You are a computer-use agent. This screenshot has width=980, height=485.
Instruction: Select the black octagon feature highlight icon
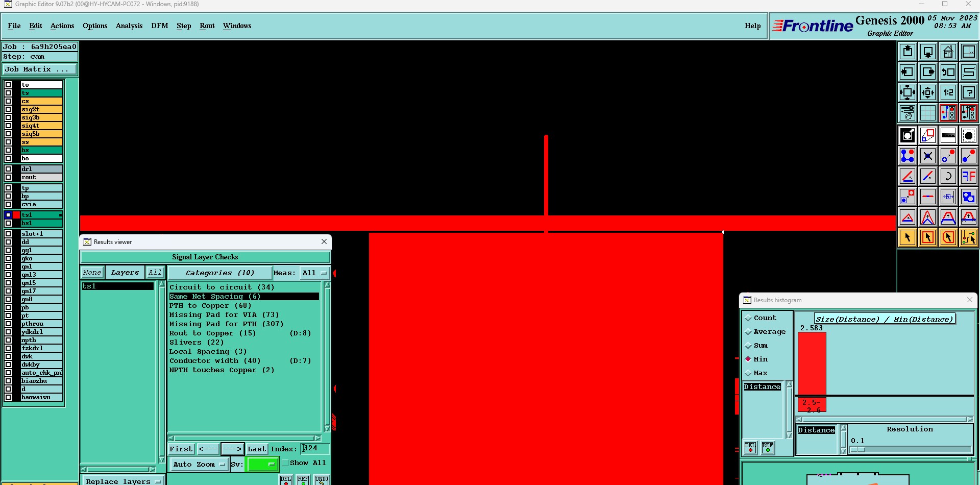(x=969, y=135)
